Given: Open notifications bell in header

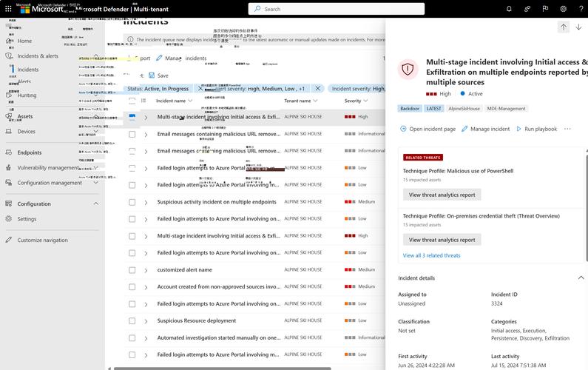Looking at the screenshot, I should [x=509, y=9].
